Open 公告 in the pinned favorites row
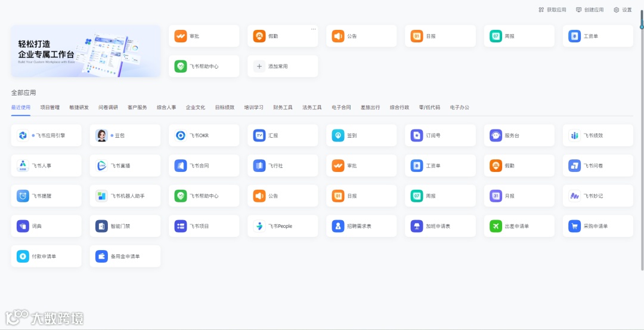This screenshot has height=330, width=644. pos(361,36)
